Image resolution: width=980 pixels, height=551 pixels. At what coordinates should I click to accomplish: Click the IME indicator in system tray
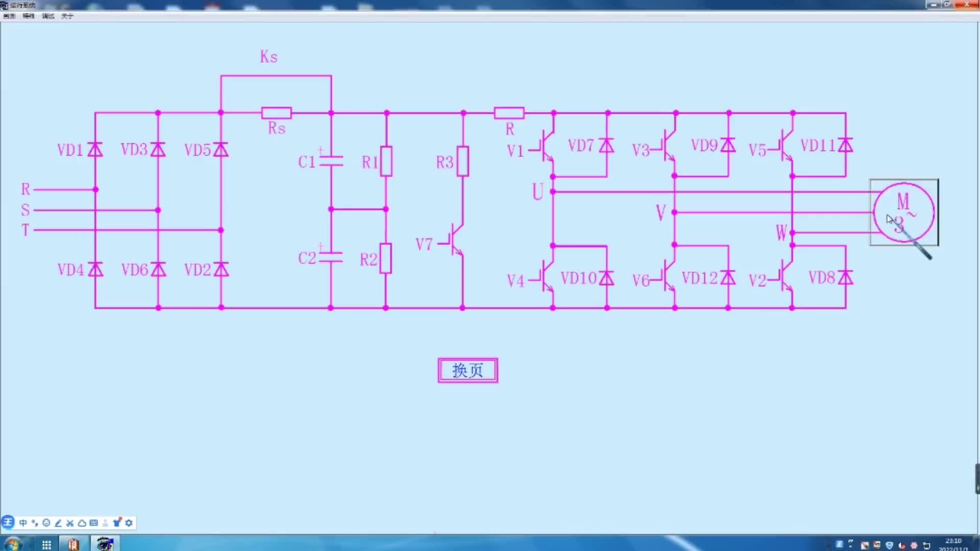tap(839, 544)
